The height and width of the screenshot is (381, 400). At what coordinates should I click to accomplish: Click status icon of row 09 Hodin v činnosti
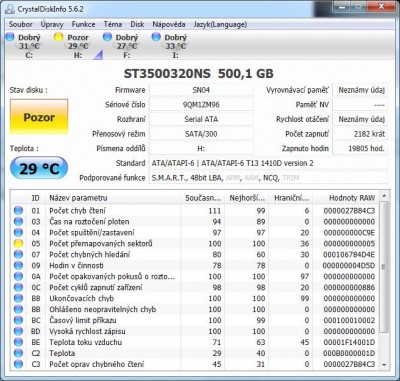(x=18, y=265)
